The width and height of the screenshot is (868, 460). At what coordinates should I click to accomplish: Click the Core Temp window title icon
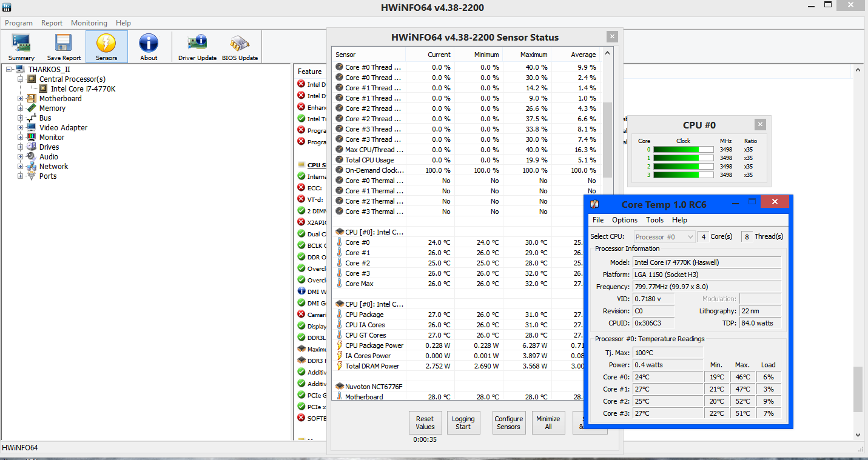tap(596, 204)
